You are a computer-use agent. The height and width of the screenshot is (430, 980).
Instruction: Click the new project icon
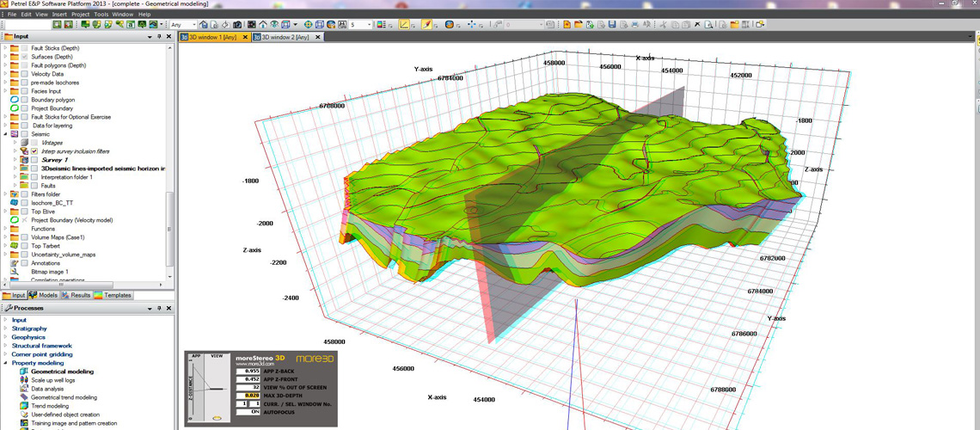tap(567, 24)
